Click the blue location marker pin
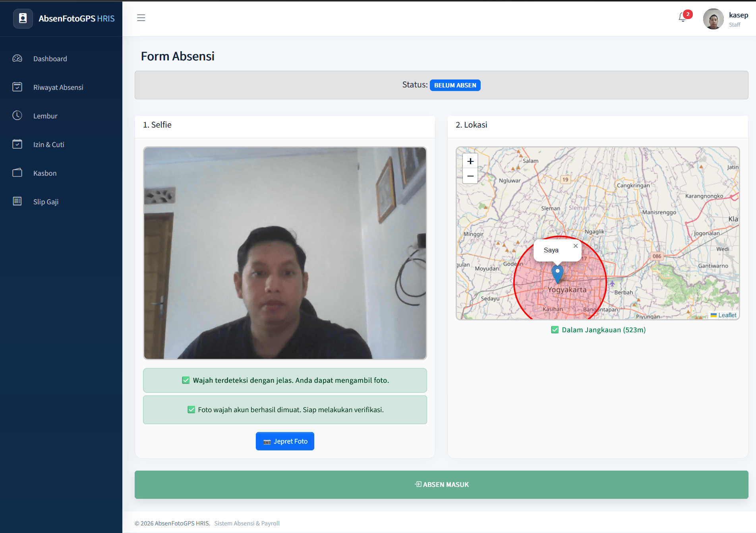This screenshot has width=756, height=533. [x=557, y=274]
